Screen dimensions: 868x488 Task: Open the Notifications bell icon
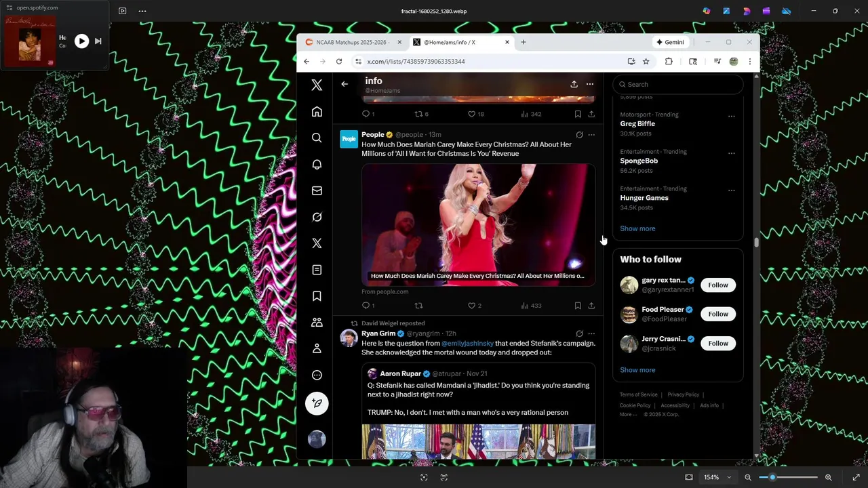[317, 165]
